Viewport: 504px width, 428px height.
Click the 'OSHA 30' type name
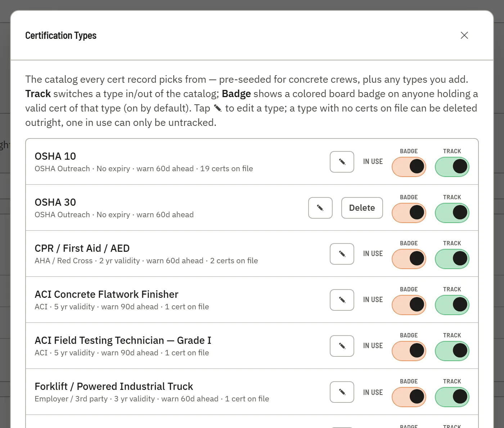click(x=55, y=202)
